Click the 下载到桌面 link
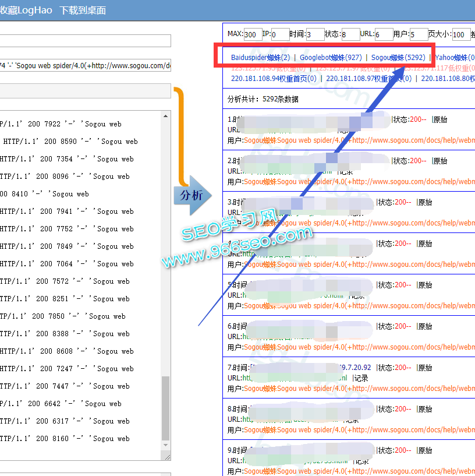This screenshot has height=476, width=475. click(x=83, y=10)
